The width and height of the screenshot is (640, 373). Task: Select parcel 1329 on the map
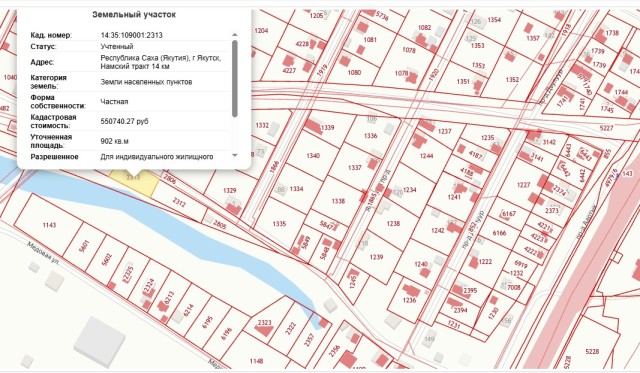pos(230,191)
